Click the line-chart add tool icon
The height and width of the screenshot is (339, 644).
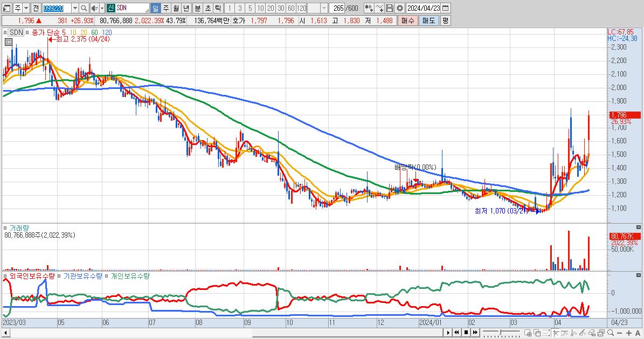point(379,8)
